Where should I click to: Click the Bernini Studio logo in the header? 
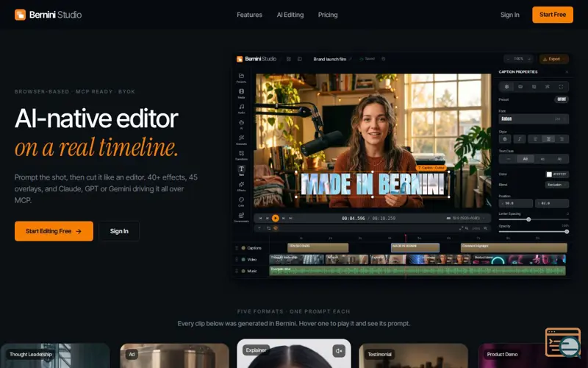pos(48,15)
